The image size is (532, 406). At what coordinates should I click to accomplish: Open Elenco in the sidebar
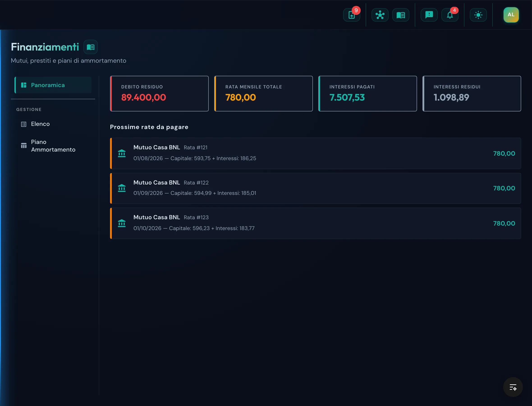(53, 124)
